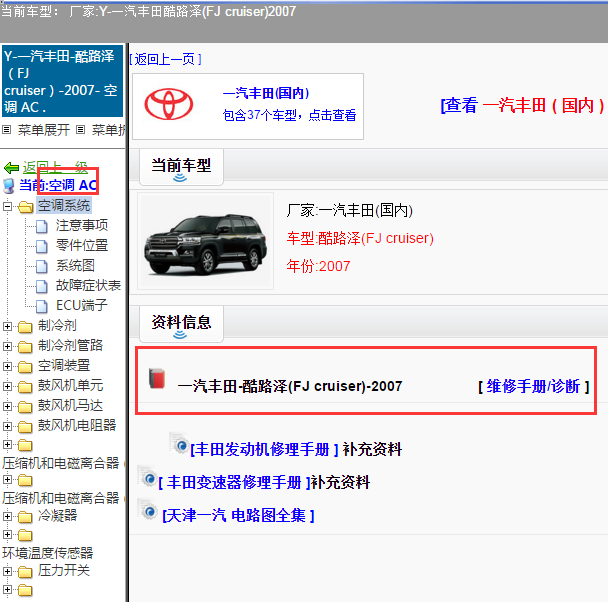
Task: Open 丰田变速器修理手册 link
Action: (234, 483)
